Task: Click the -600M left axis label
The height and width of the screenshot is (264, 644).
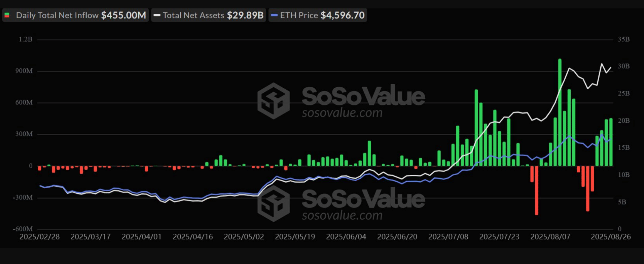Action: pos(23,229)
